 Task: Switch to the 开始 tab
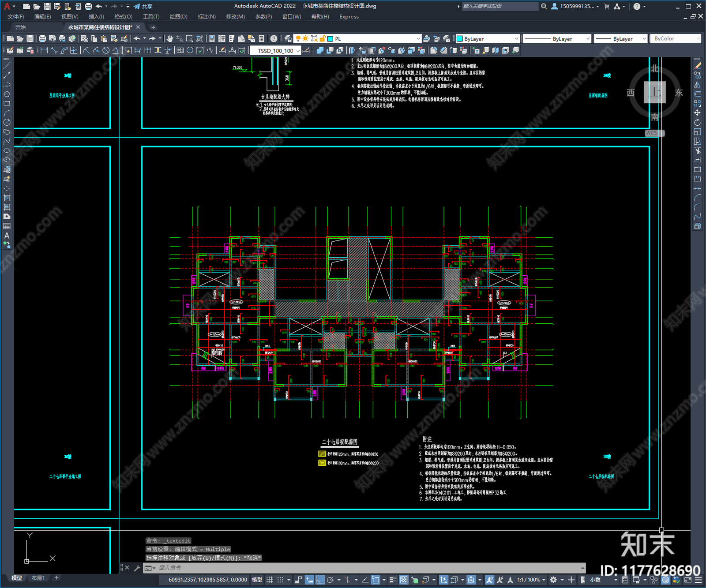point(20,27)
